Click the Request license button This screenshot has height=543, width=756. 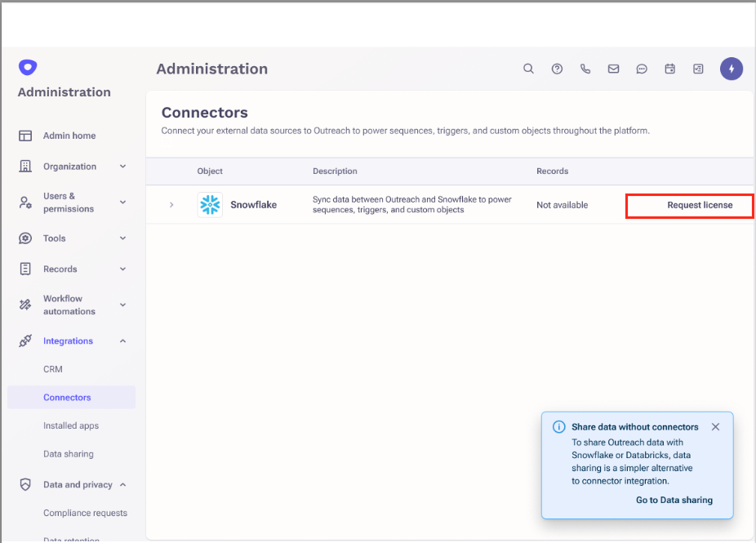tap(699, 205)
